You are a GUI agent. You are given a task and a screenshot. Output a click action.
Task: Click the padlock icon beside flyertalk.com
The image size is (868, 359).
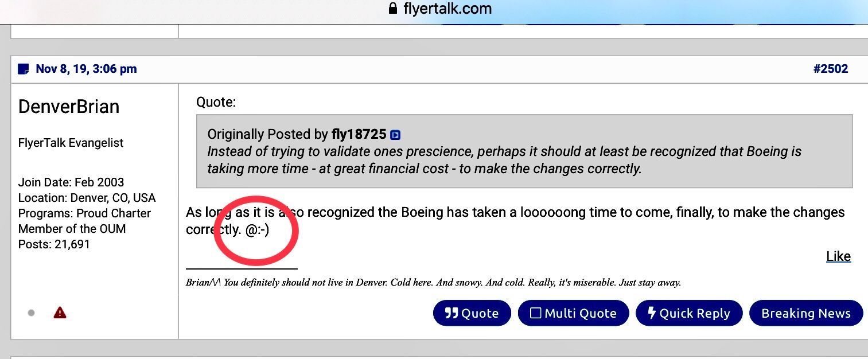pos(393,9)
